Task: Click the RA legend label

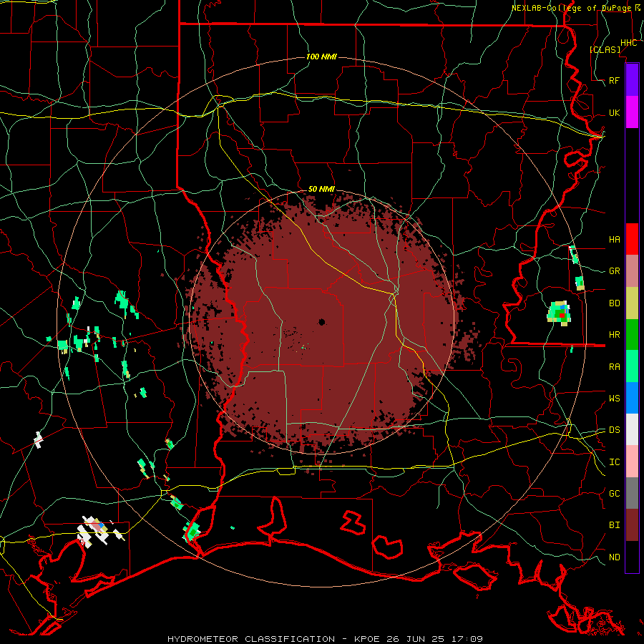Action: point(614,367)
